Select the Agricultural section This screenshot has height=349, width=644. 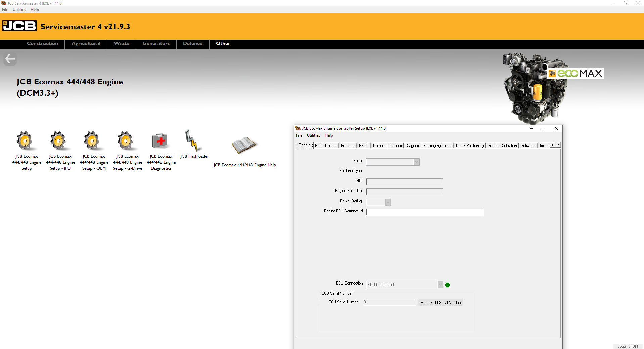(x=86, y=44)
